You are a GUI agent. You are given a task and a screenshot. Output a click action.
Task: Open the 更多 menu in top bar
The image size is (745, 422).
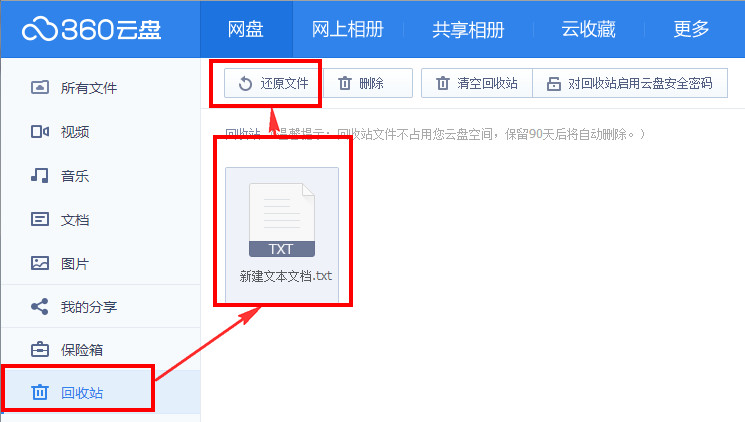tap(692, 29)
